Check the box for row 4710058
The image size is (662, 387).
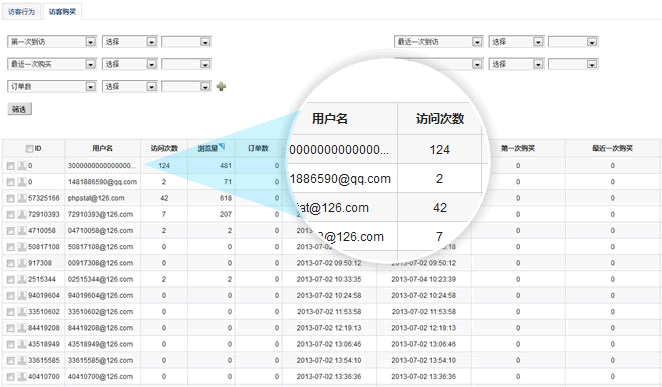click(x=11, y=231)
